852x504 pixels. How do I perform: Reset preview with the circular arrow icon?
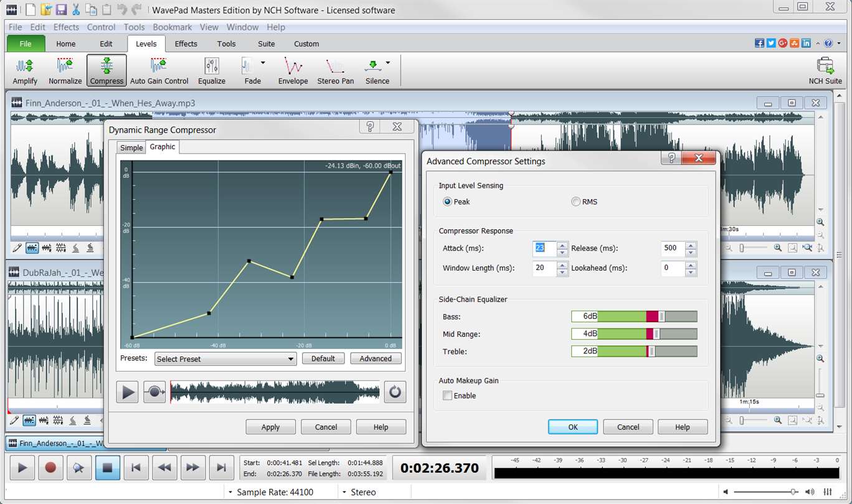pyautogui.click(x=395, y=392)
